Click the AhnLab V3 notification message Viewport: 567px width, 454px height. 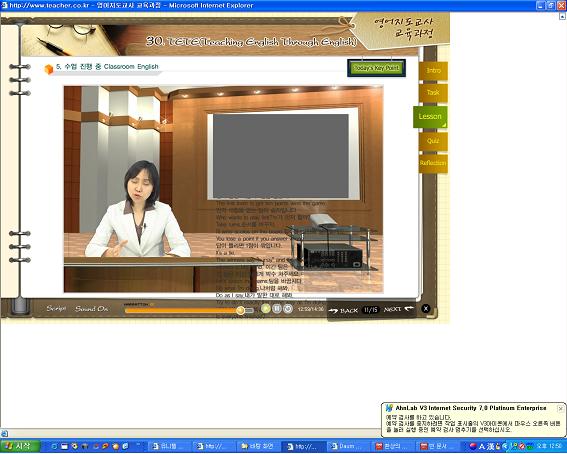pyautogui.click(x=473, y=423)
